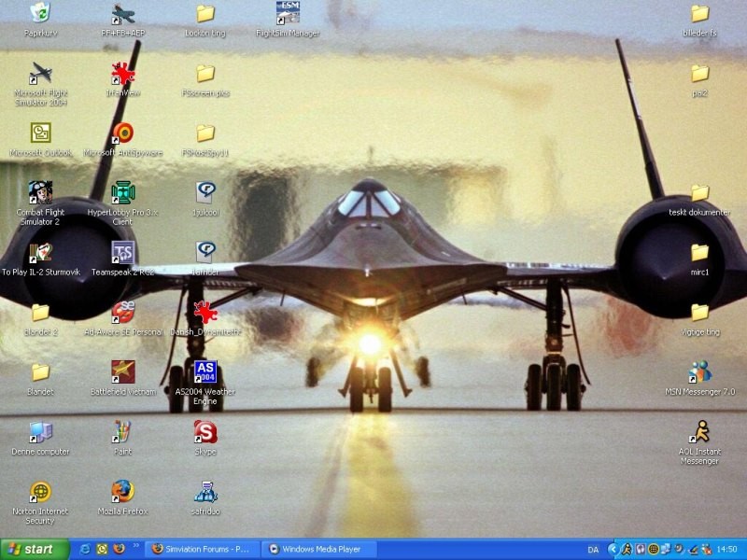
Task: Open Microsoft Flight Simulator 2004 shortcut
Action: 40,75
